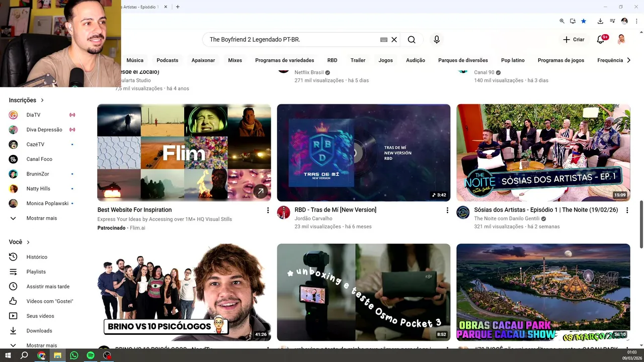Open Histórico in the sidebar
The image size is (644, 362).
42,257
